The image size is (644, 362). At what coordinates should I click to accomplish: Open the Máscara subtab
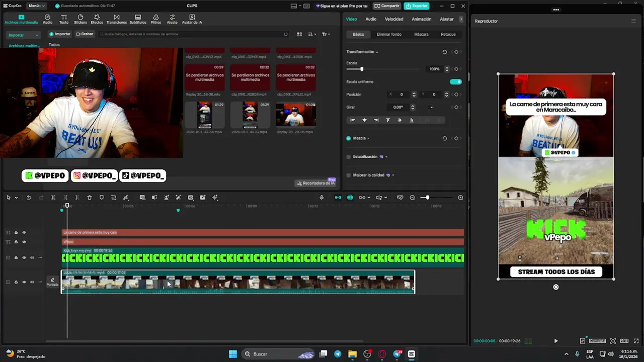(421, 34)
